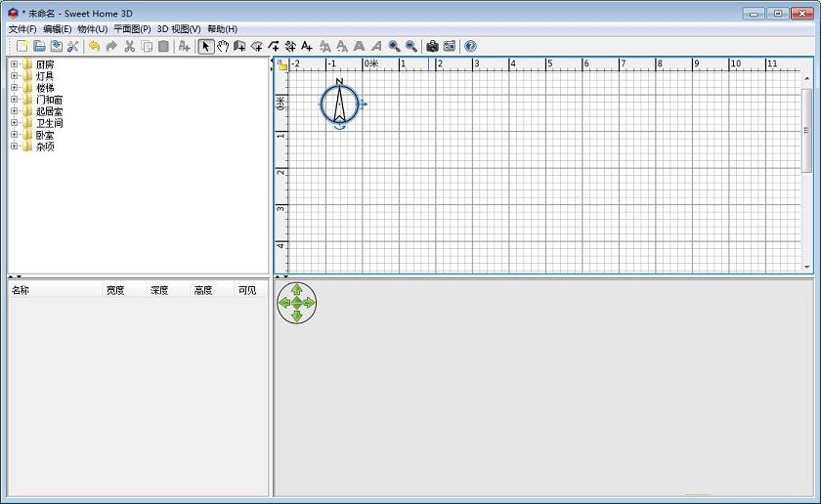Click the Zoom in magnifier icon

coord(394,46)
